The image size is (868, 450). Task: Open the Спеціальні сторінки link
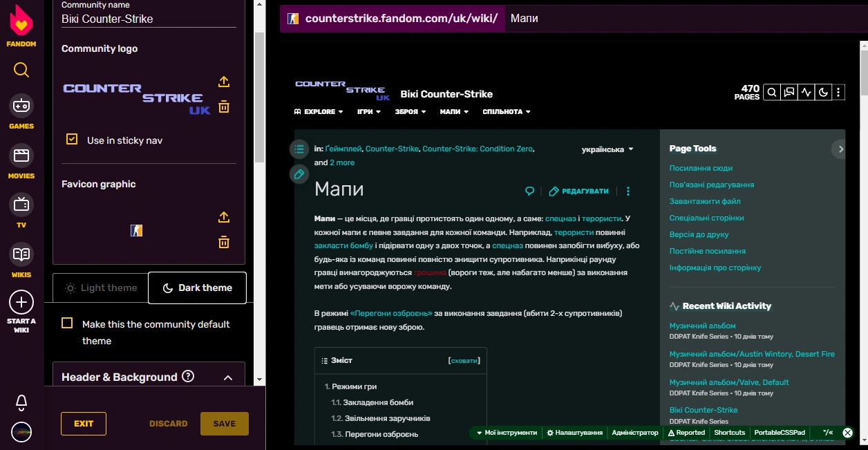[707, 218]
